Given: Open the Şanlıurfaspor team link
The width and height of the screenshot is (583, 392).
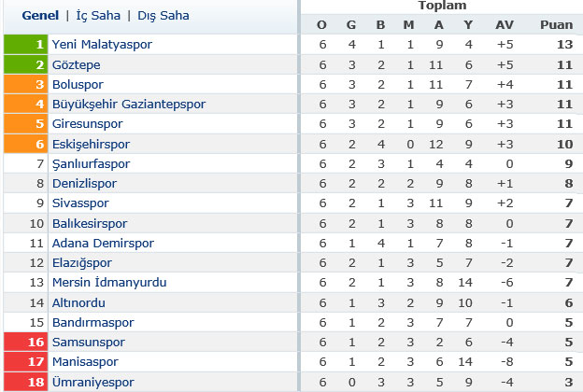Looking at the screenshot, I should pyautogui.click(x=91, y=164).
